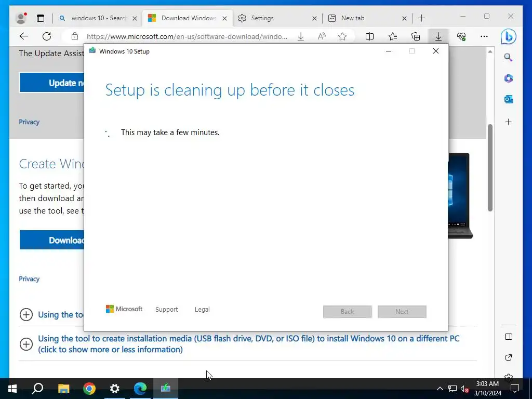Open the sidebar Search icon
Screen dimensions: 532x399
(x=508, y=57)
